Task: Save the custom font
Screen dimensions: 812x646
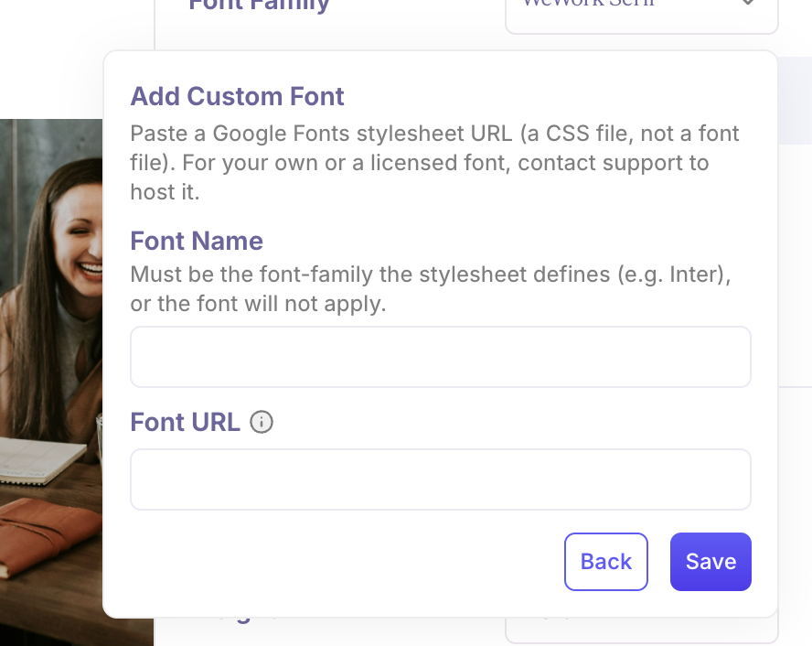Action: tap(710, 562)
